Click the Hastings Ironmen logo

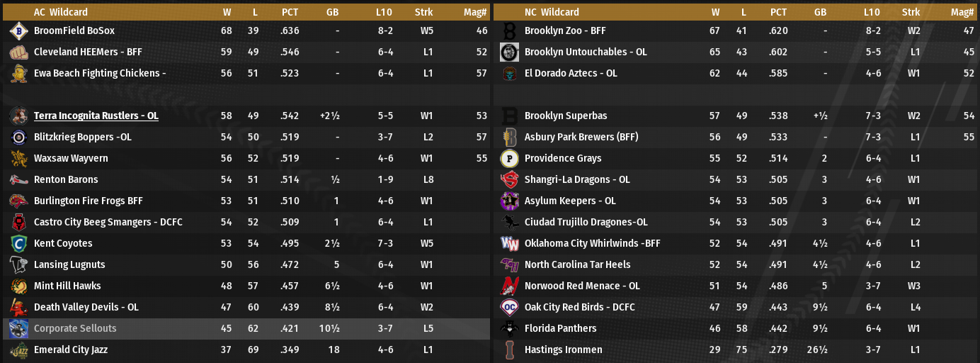point(509,350)
